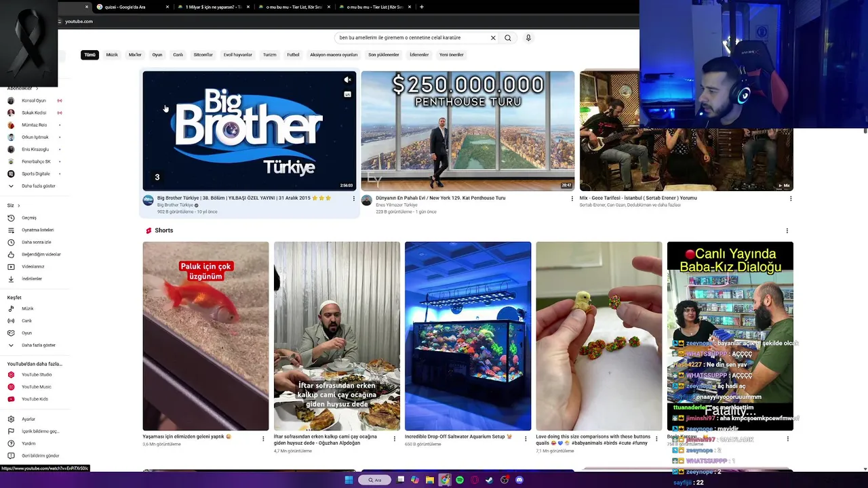
Task: Expand the Siz section chevron
Action: coord(18,205)
